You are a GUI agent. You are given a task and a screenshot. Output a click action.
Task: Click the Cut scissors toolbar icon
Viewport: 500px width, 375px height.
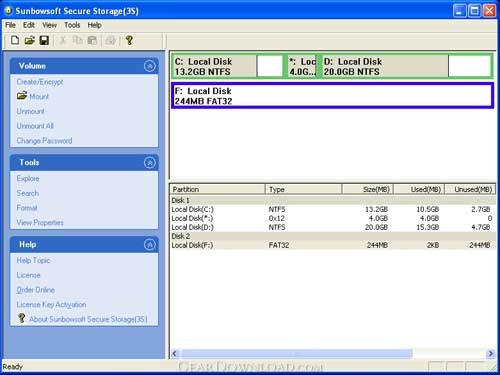pos(62,40)
